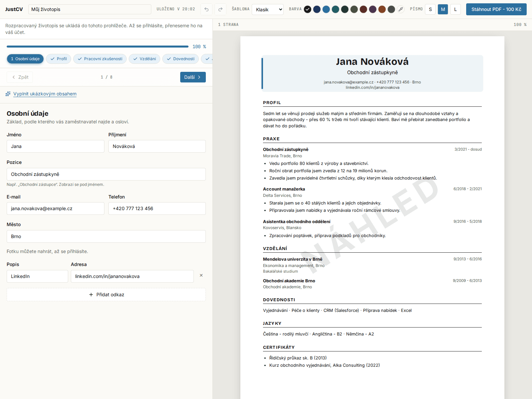Click the plus icon in Přidat odkaz

pyautogui.click(x=91, y=295)
